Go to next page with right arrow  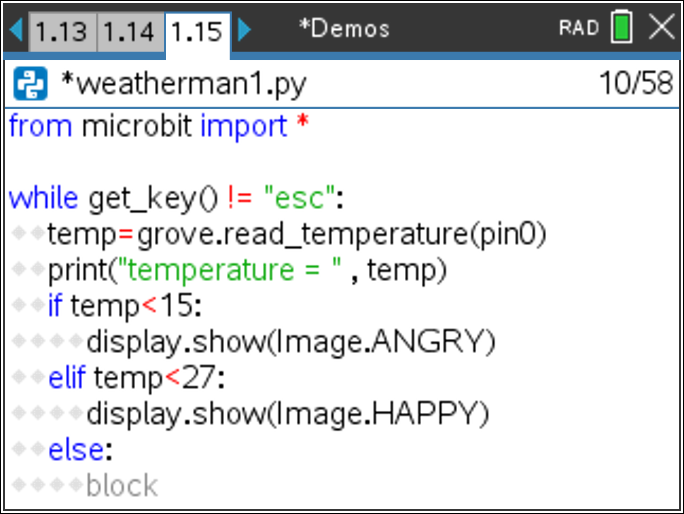(245, 30)
